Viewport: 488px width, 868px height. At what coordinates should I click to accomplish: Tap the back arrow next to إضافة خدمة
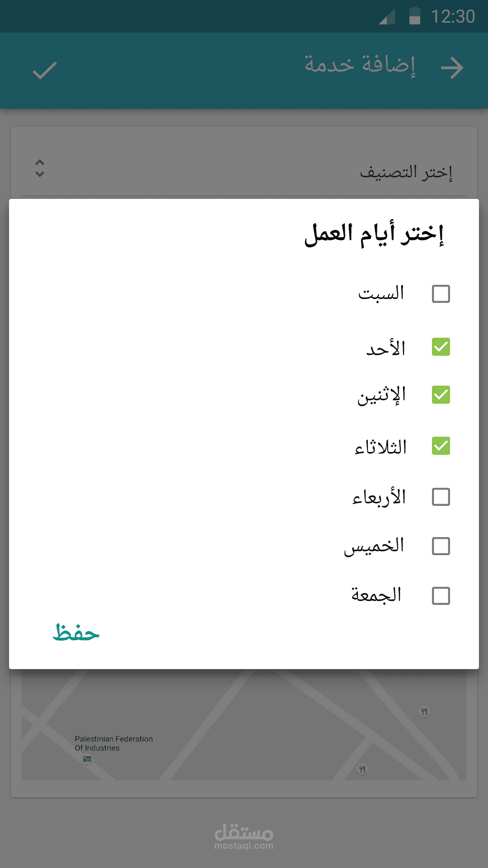click(x=452, y=68)
